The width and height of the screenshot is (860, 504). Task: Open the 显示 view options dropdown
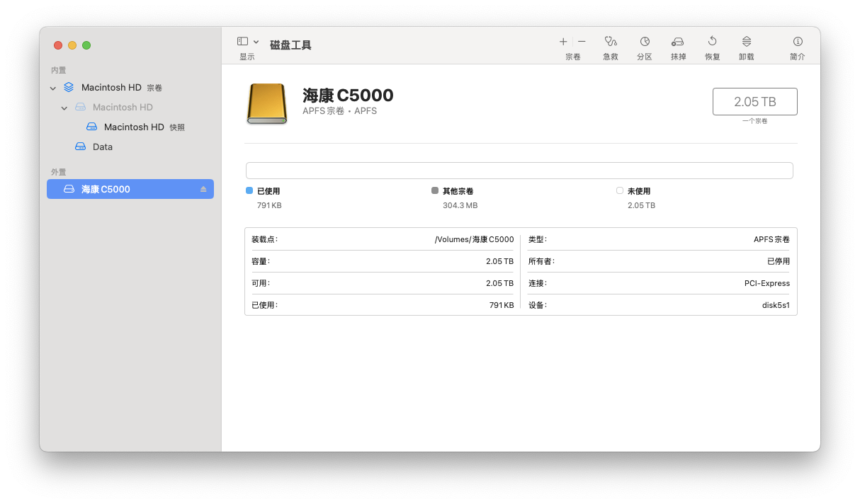coord(256,41)
